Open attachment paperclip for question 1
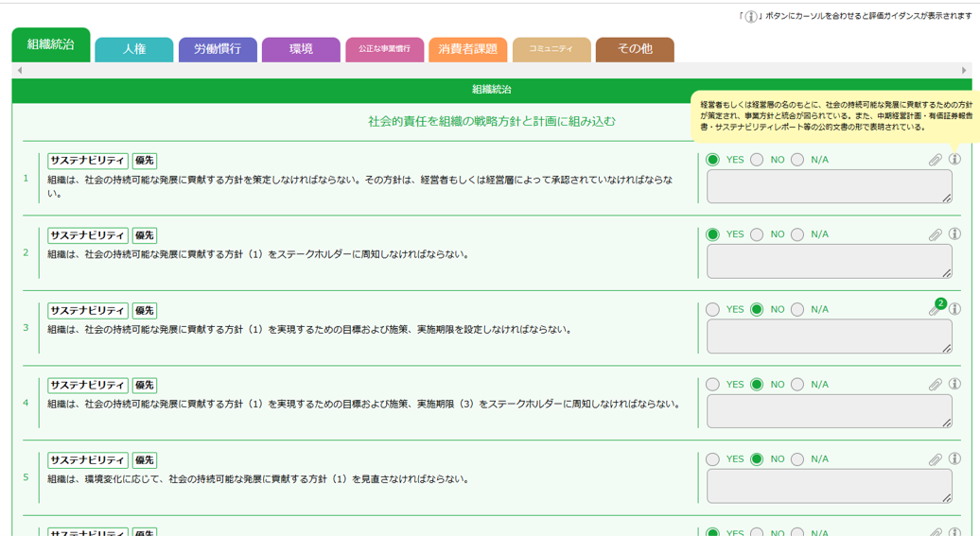The image size is (980, 536). (x=935, y=160)
